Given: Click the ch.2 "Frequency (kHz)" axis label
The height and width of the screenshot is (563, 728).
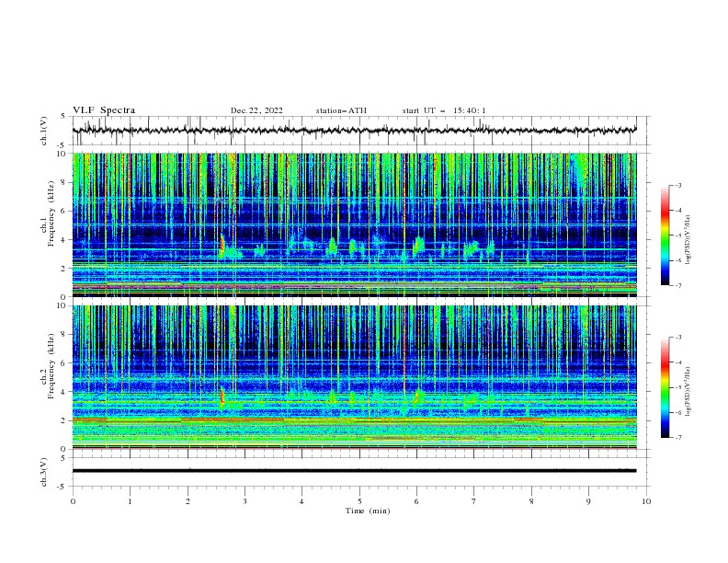Looking at the screenshot, I should point(51,365).
